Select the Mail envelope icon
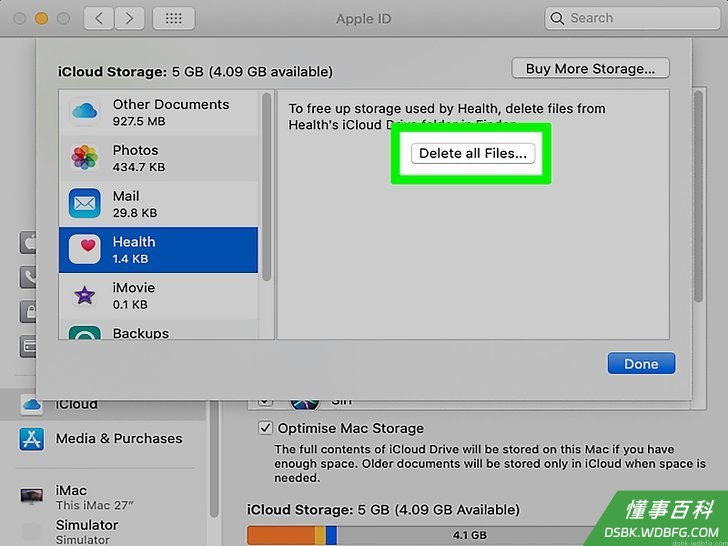The height and width of the screenshot is (546, 728). tap(84, 203)
